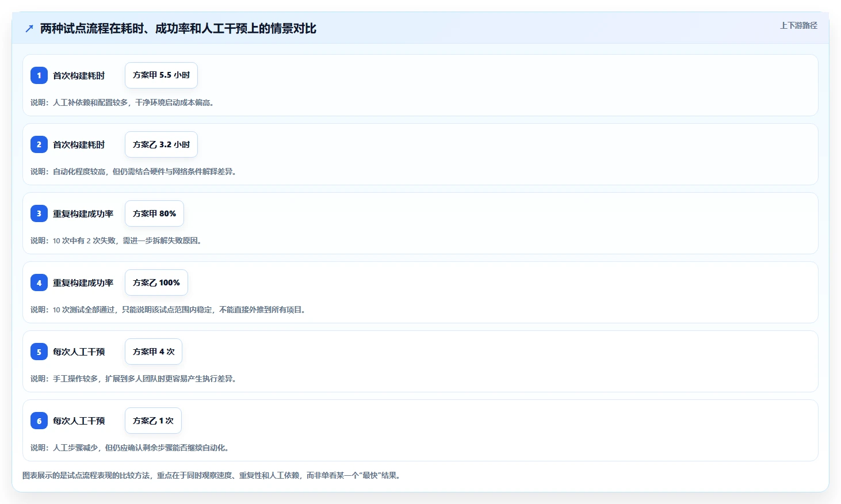Image resolution: width=841 pixels, height=504 pixels.
Task: Click the number 4 step badge
Action: [39, 282]
